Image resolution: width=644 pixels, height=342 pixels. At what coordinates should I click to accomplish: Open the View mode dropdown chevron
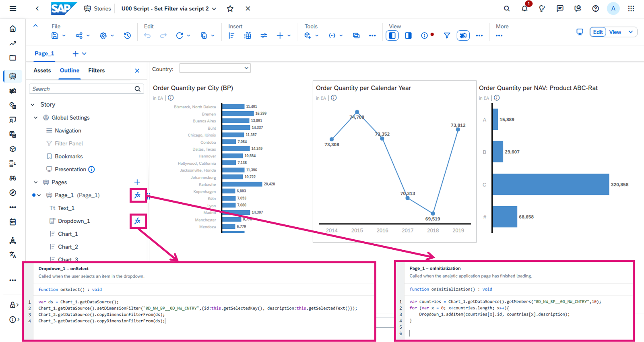click(631, 32)
